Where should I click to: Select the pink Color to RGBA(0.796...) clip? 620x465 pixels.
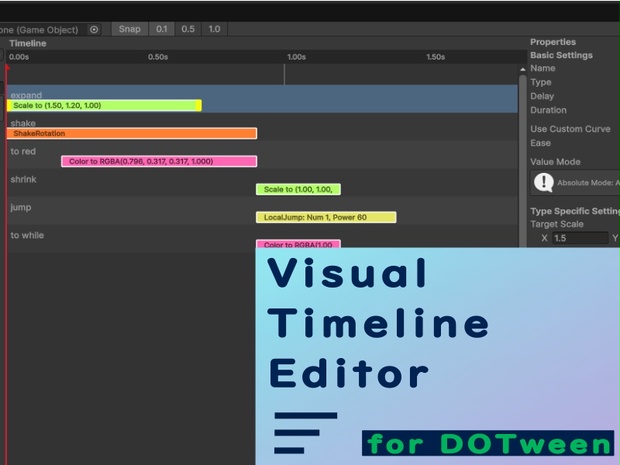(x=159, y=161)
